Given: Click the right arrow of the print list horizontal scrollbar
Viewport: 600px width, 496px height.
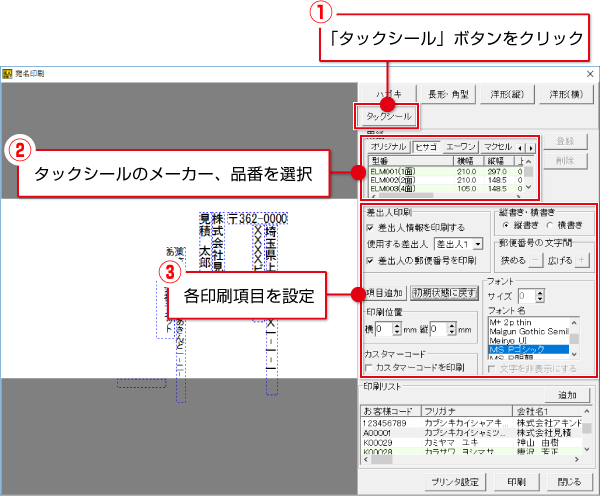Looking at the screenshot, I should (x=577, y=460).
